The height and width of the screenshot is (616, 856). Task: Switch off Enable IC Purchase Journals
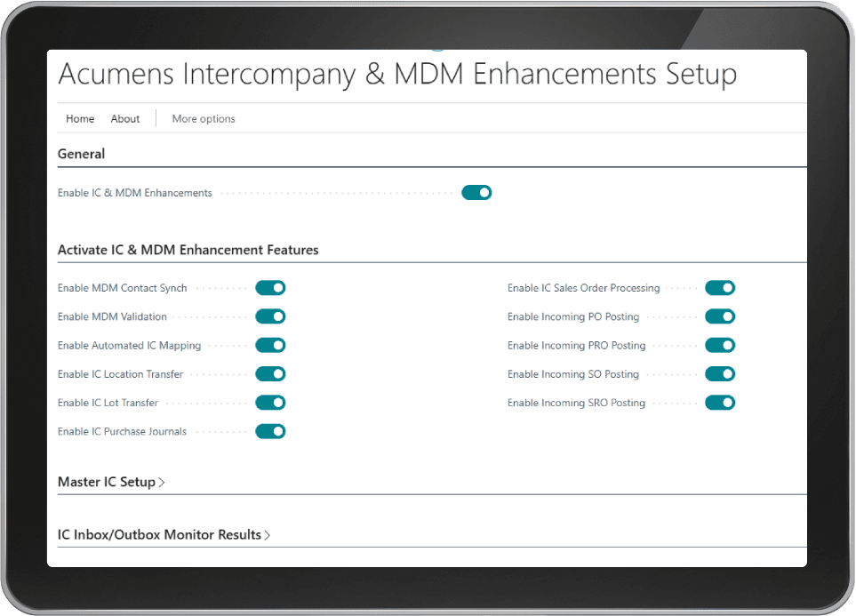(270, 431)
